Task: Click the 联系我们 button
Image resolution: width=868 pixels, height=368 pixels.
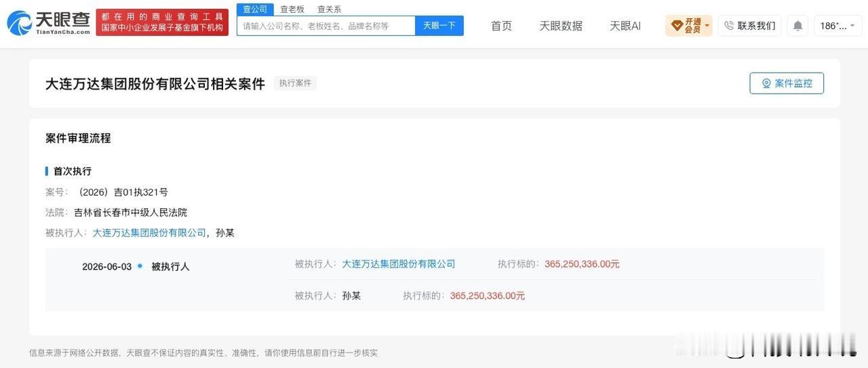Action: coord(749,26)
